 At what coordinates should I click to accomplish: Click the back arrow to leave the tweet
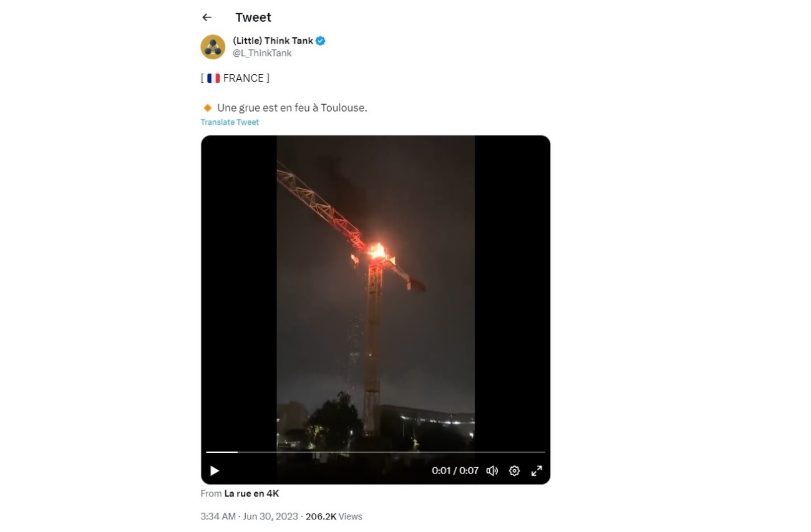[206, 17]
